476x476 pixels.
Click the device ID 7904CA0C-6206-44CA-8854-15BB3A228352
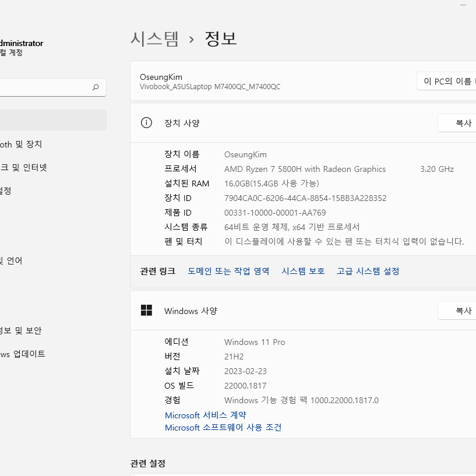(x=305, y=198)
